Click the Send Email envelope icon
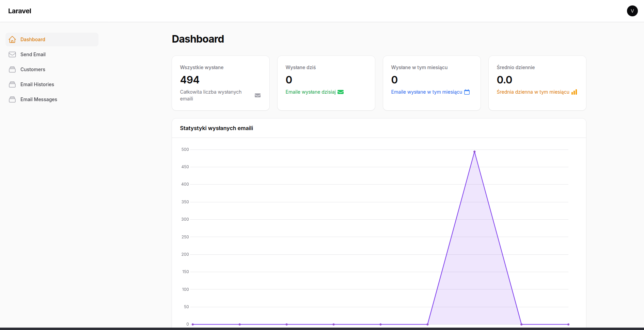 point(12,54)
